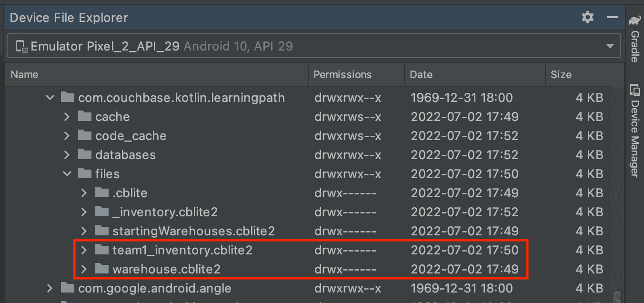This screenshot has width=644, height=303.
Task: Expand the warehouse.cblite2 folder
Action: [84, 269]
